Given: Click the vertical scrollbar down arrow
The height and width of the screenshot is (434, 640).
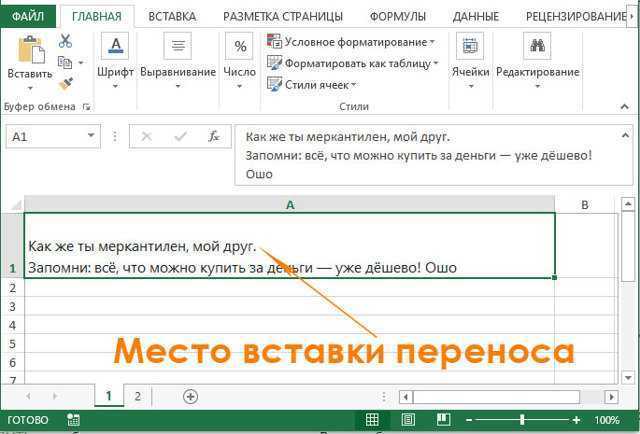Looking at the screenshot, I should (x=628, y=377).
